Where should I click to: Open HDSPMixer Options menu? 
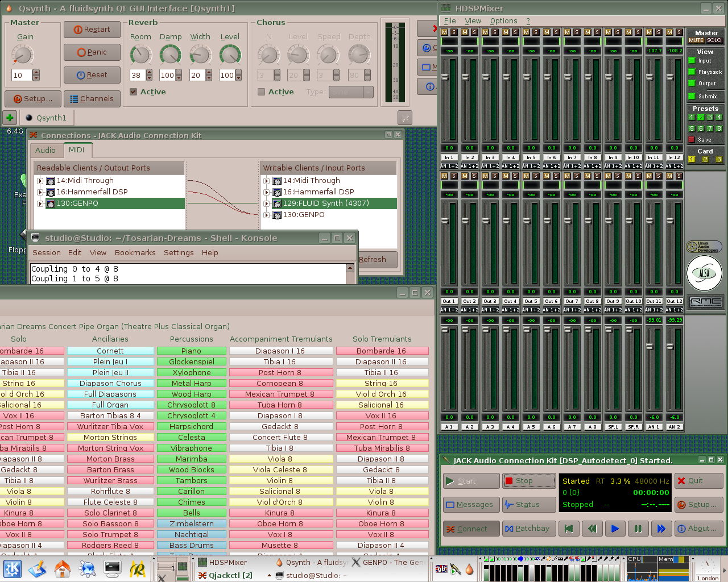coord(504,21)
